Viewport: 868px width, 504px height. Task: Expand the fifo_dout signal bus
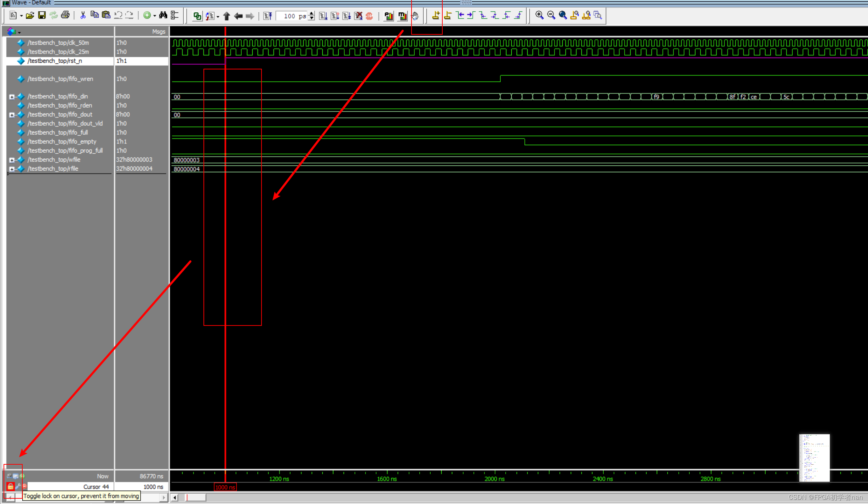click(12, 115)
